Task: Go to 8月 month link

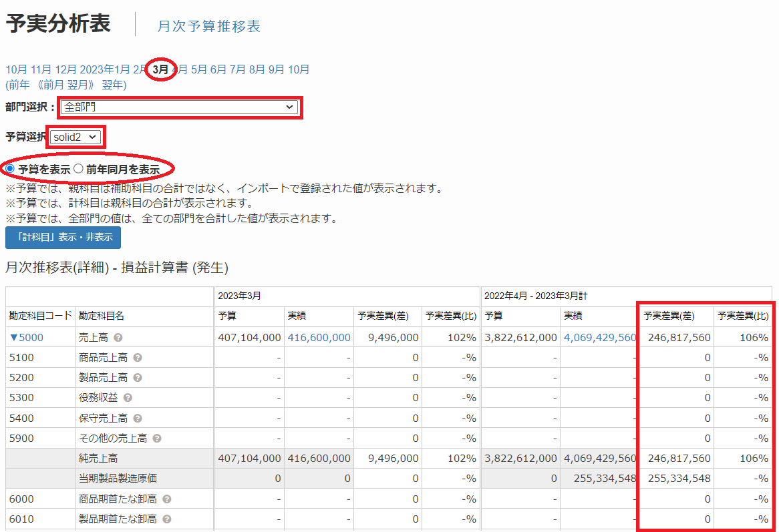Action: tap(257, 69)
